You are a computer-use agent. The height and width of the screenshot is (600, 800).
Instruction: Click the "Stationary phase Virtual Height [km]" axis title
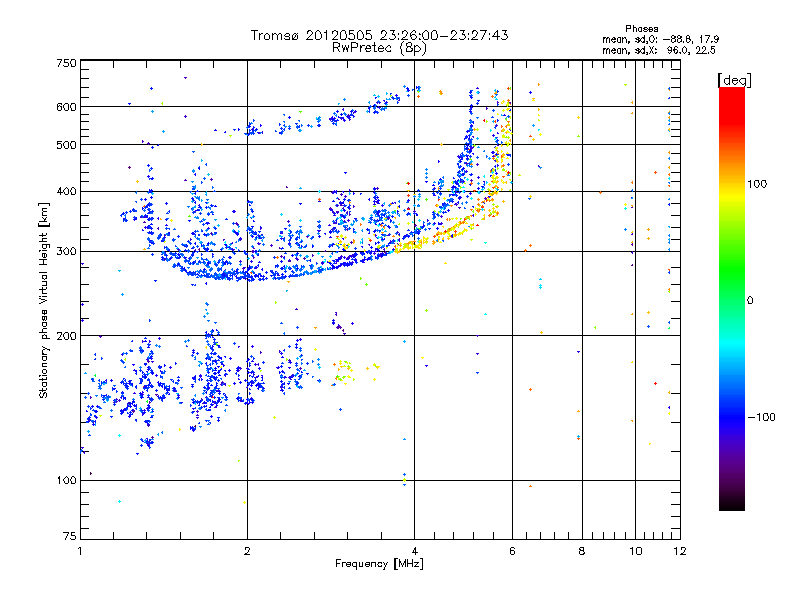(x=44, y=300)
